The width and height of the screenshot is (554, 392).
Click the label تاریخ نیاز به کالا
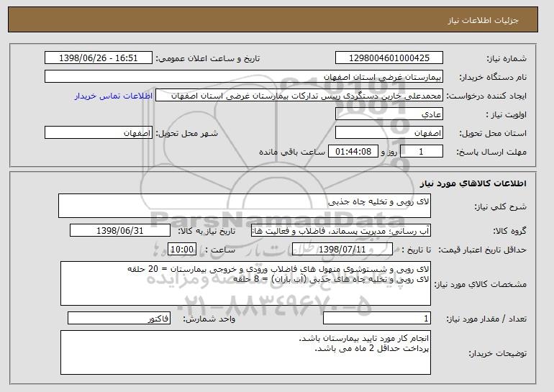pyautogui.click(x=206, y=231)
